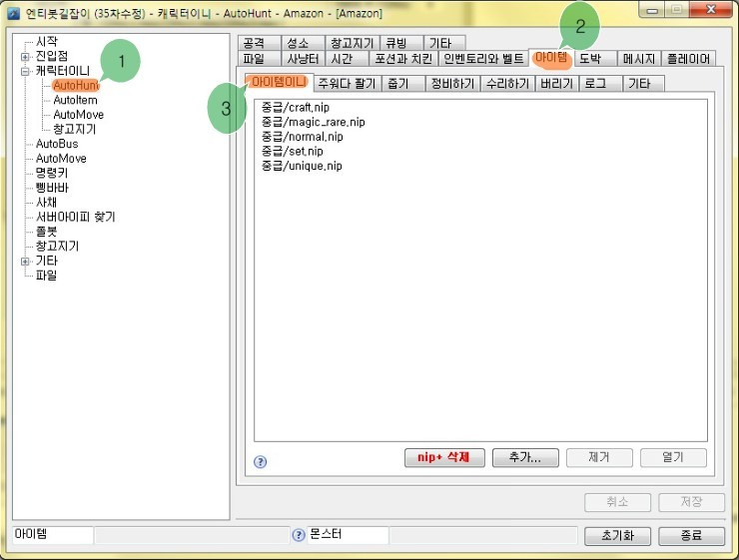The width and height of the screenshot is (739, 560).
Task: Select AutoItem under 캐릭터이니
Action: coord(76,100)
